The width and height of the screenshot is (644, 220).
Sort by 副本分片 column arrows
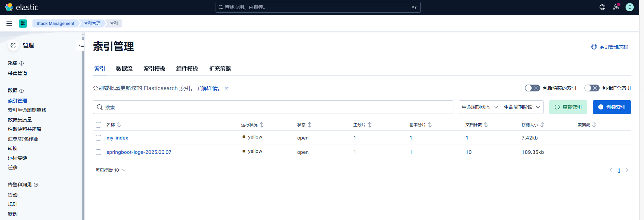[x=430, y=125]
